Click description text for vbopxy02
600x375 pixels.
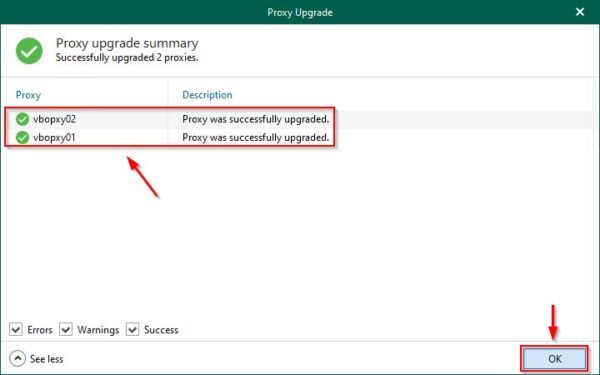[256, 119]
